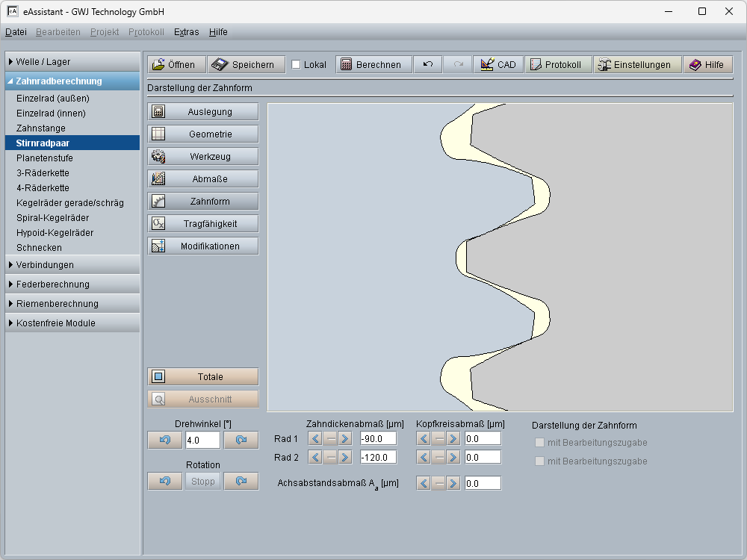Click the Drehwinkel angle input field
Viewport: 747px width, 560px height.
tap(202, 441)
